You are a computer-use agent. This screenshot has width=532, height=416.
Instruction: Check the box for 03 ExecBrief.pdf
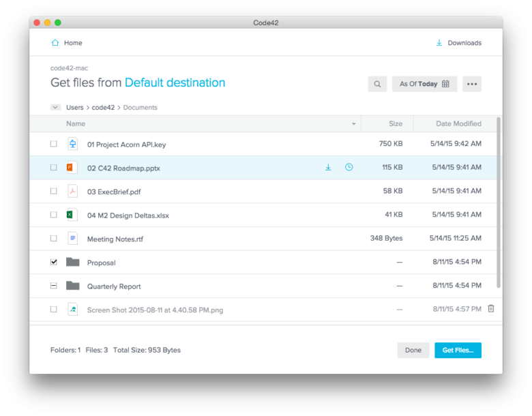[54, 191]
